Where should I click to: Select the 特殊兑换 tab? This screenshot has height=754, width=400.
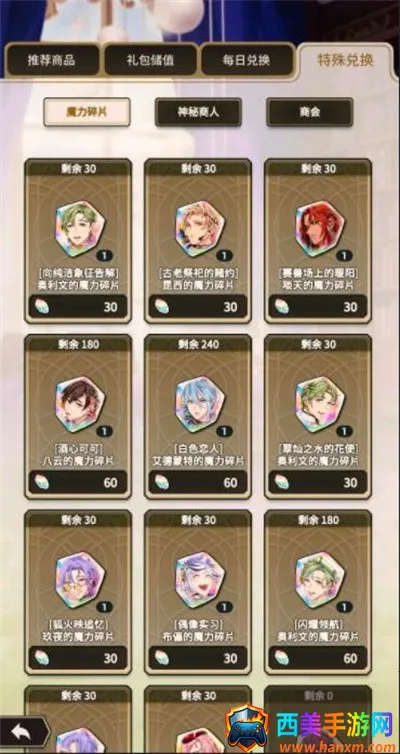point(346,61)
